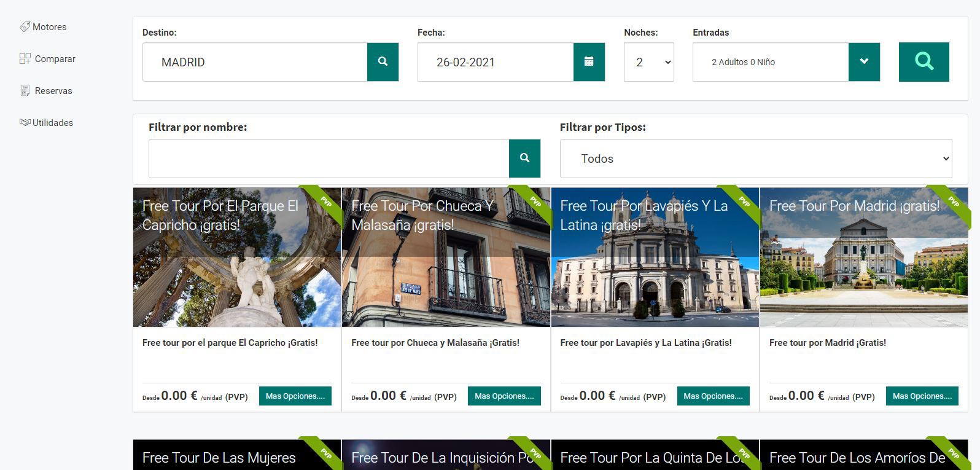This screenshot has width=980, height=470.
Task: Click the Motores tag icon
Action: [x=25, y=27]
